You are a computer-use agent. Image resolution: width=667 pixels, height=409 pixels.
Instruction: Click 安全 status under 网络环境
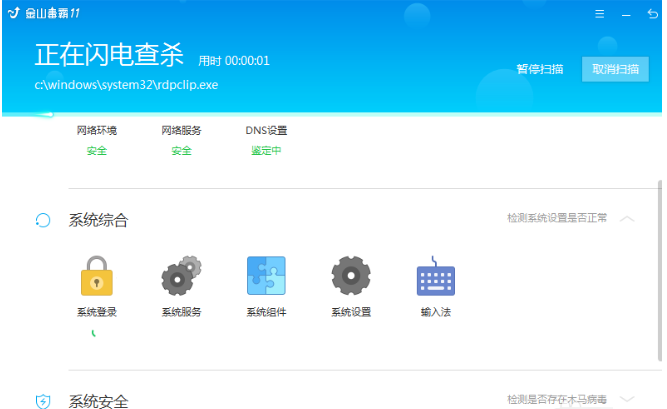point(97,151)
